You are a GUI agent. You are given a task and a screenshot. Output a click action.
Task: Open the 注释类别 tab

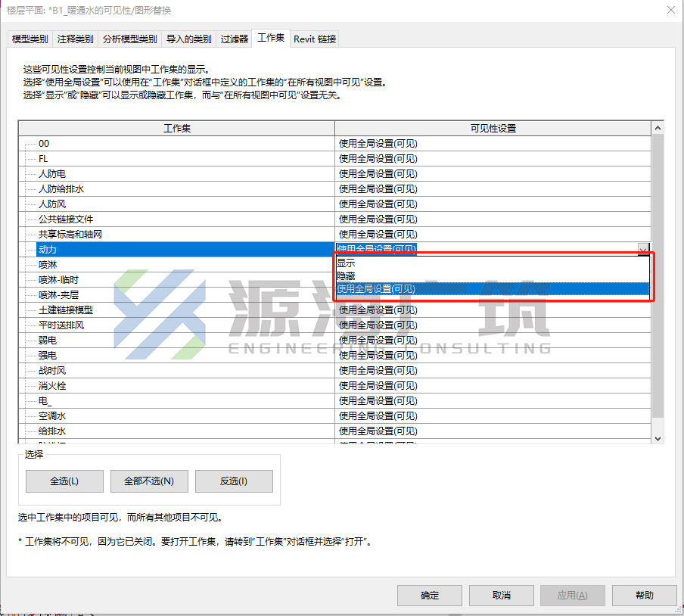tap(75, 39)
